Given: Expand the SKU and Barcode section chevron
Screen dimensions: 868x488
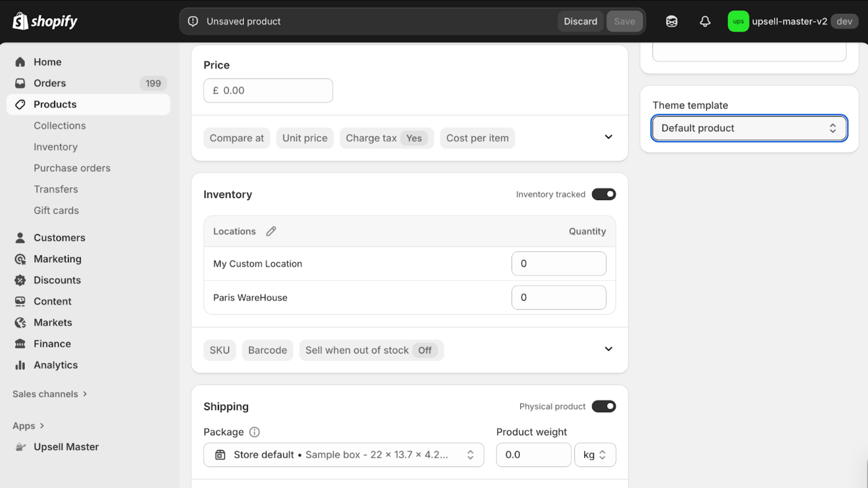Looking at the screenshot, I should pyautogui.click(x=609, y=349).
